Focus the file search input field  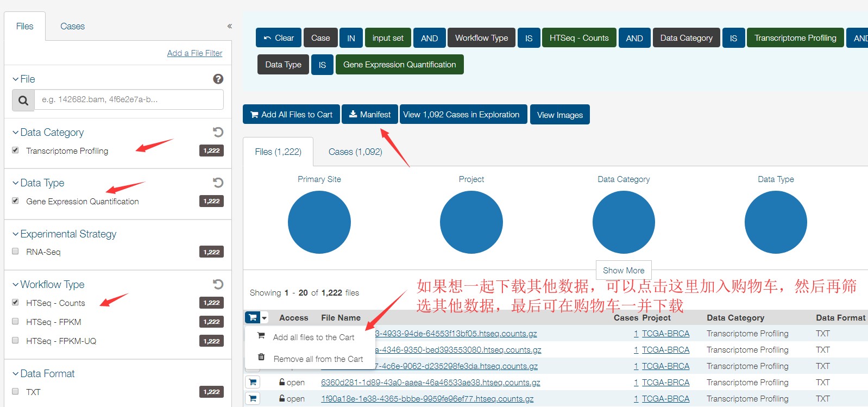129,100
